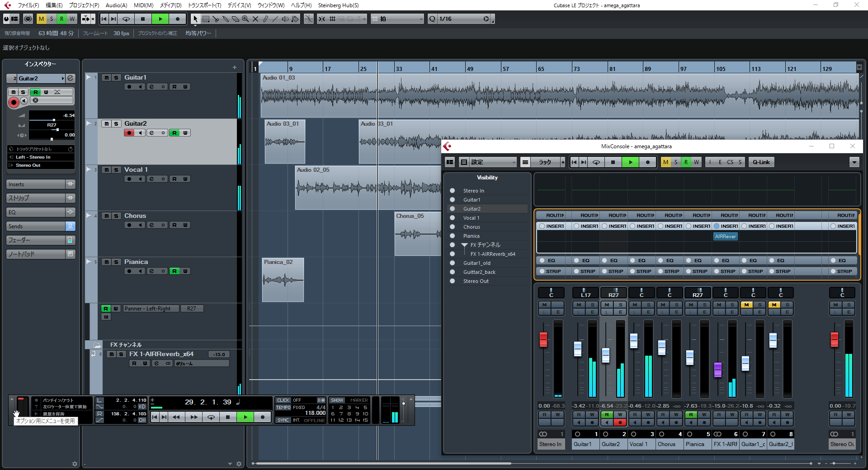Toggle Stereo In visibility dot

coord(452,191)
